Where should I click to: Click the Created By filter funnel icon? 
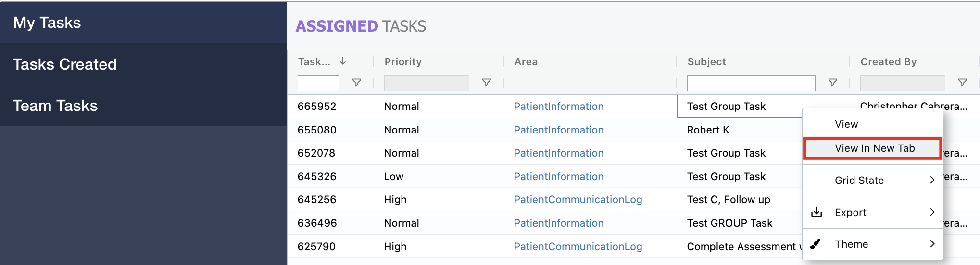(x=963, y=83)
